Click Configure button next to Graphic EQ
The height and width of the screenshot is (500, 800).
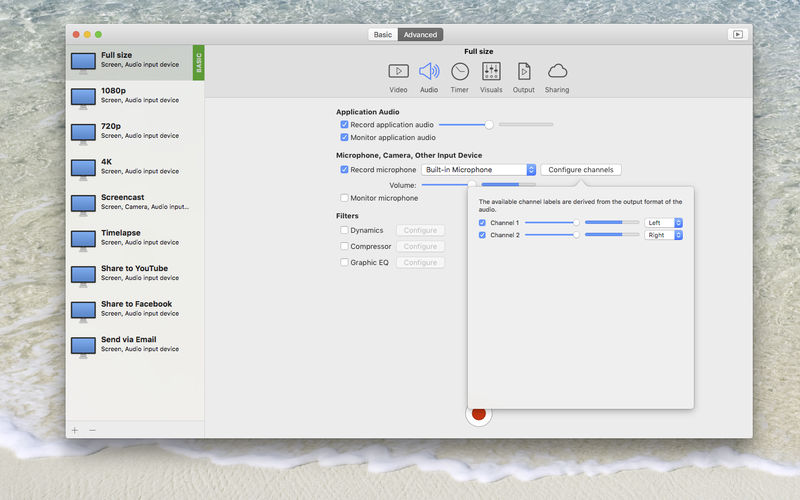(420, 262)
